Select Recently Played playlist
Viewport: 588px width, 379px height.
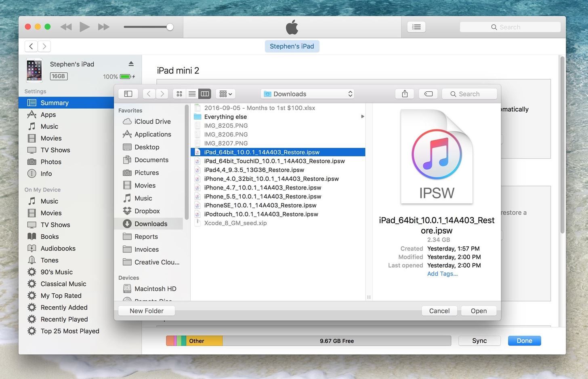point(63,319)
